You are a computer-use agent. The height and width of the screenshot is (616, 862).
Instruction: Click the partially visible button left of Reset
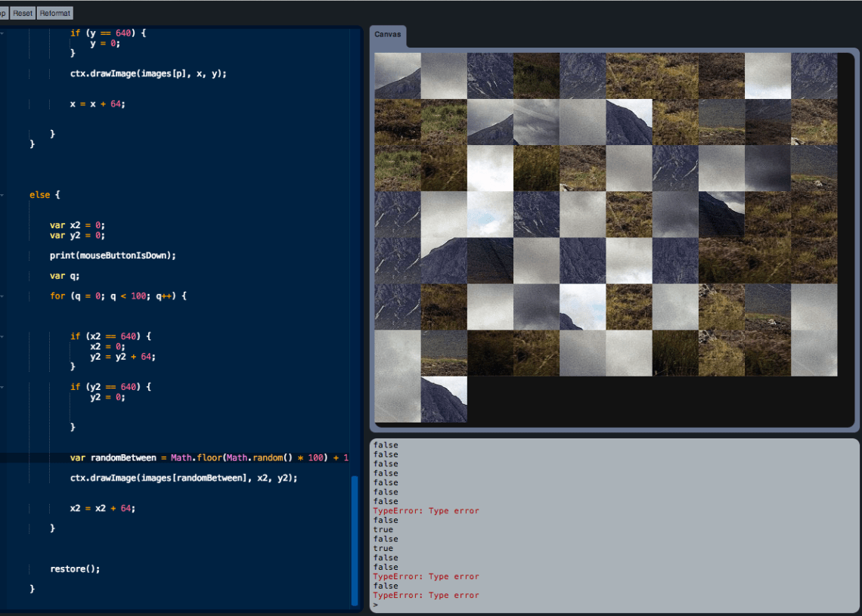point(4,13)
